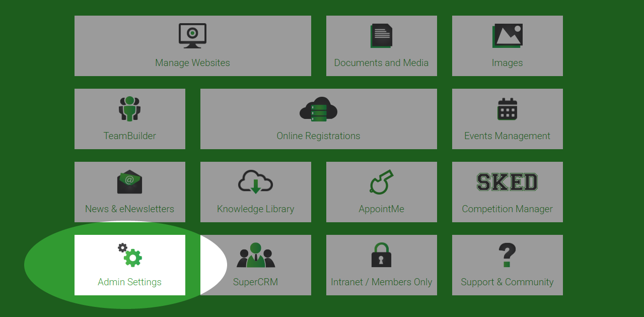644x317 pixels.
Task: Open the Events Management text link
Action: pyautogui.click(x=507, y=136)
